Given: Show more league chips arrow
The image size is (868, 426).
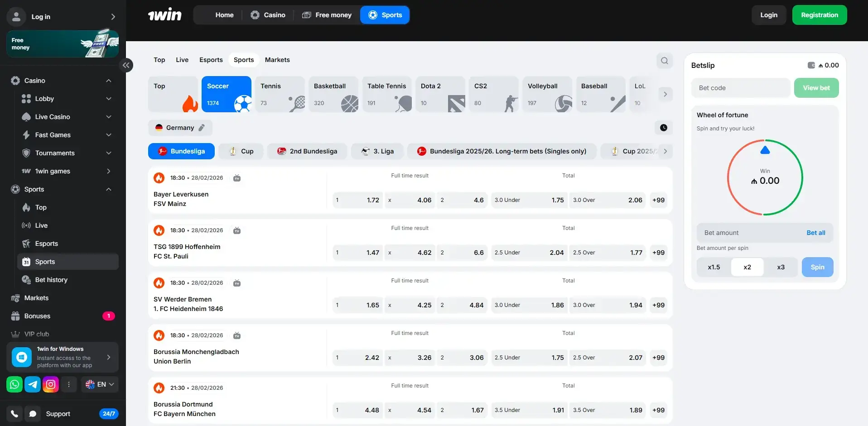Looking at the screenshot, I should (x=665, y=151).
